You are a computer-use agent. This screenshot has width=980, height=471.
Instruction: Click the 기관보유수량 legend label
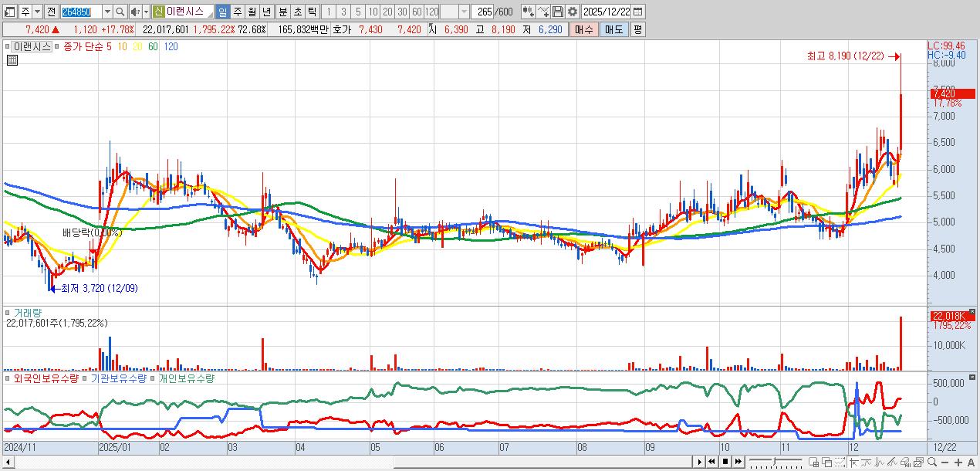pyautogui.click(x=117, y=379)
